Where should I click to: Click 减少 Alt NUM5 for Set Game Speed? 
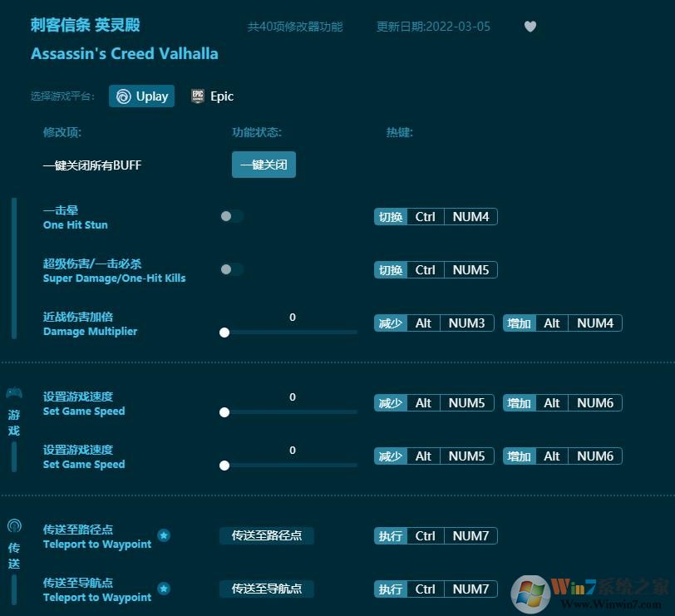tap(435, 402)
